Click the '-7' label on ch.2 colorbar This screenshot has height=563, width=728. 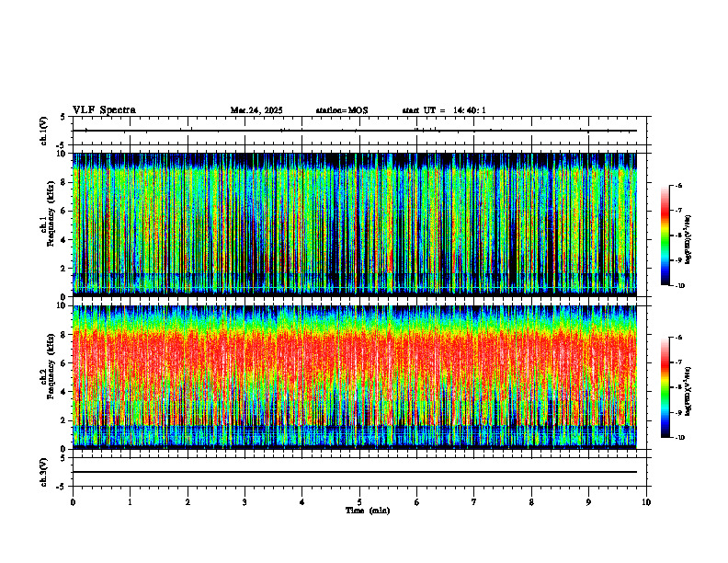pyautogui.click(x=678, y=362)
